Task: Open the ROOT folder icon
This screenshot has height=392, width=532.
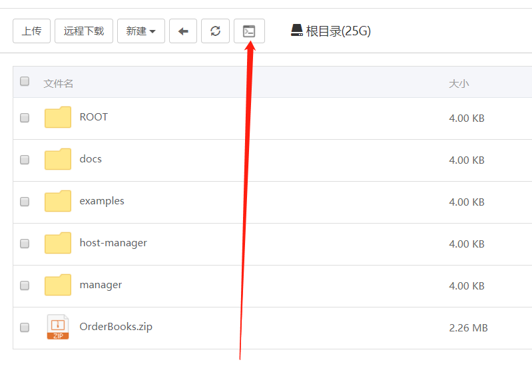Action: point(58,117)
